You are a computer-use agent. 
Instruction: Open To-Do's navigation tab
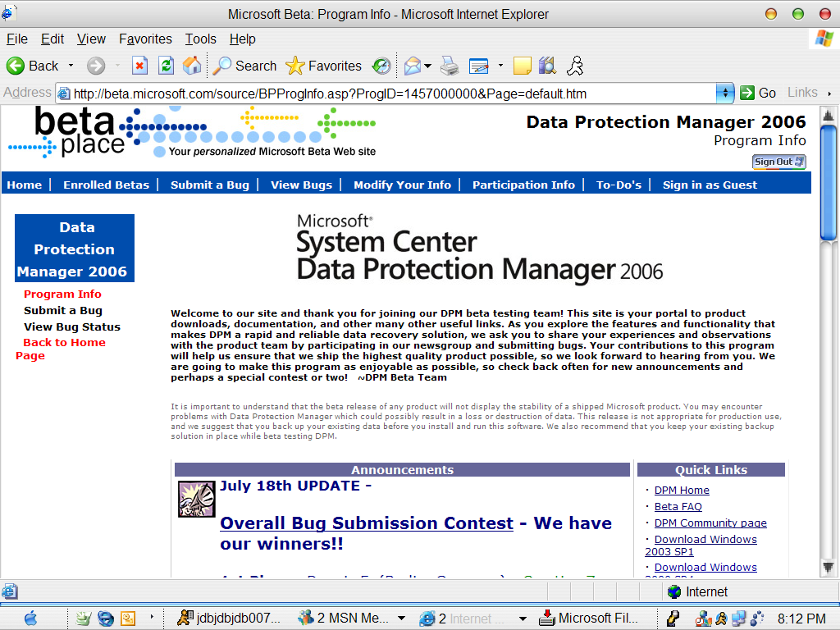click(x=619, y=185)
